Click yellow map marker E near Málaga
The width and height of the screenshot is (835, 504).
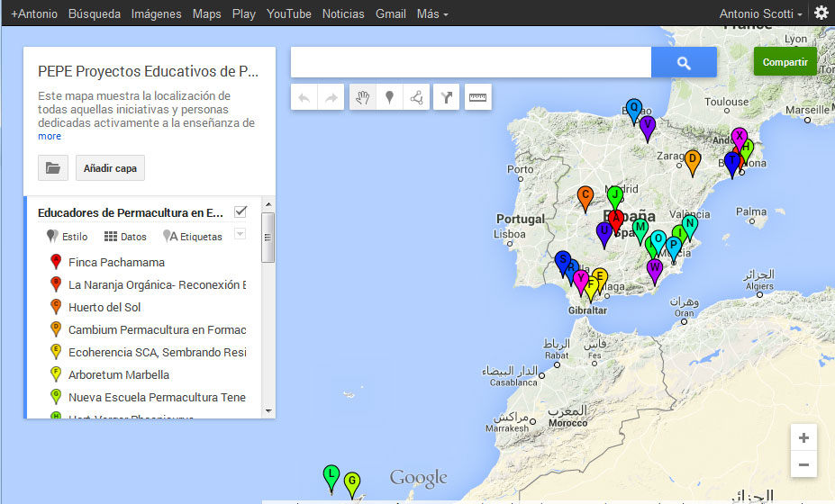click(601, 277)
